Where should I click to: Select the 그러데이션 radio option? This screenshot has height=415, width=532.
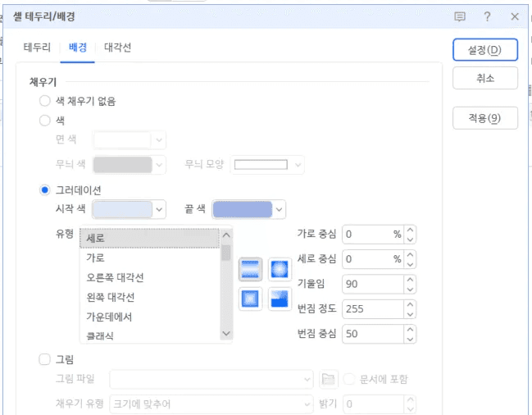pos(45,190)
